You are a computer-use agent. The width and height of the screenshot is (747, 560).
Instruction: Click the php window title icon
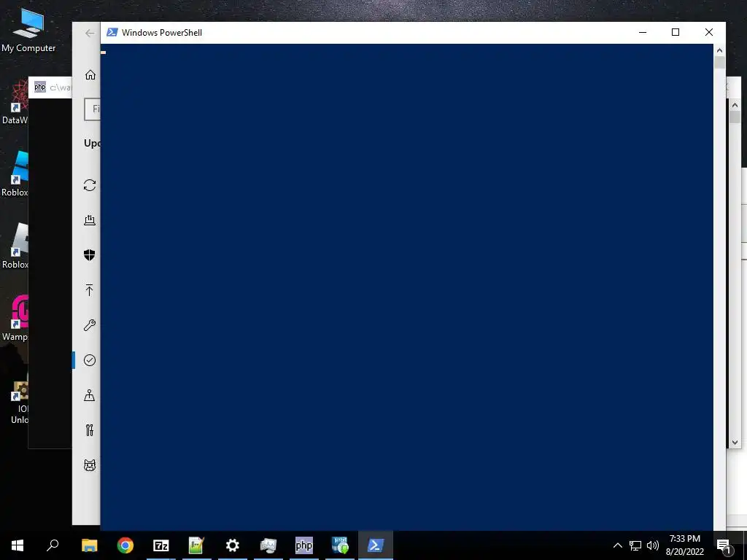tap(40, 87)
